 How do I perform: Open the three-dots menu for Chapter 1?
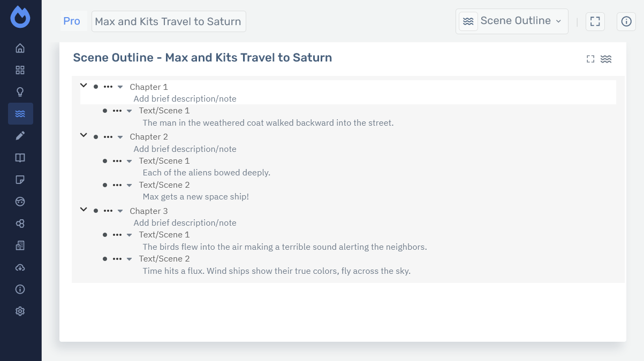coord(108,87)
